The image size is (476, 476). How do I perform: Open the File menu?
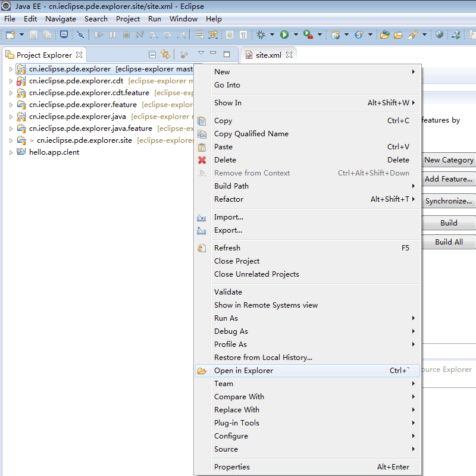tap(10, 19)
